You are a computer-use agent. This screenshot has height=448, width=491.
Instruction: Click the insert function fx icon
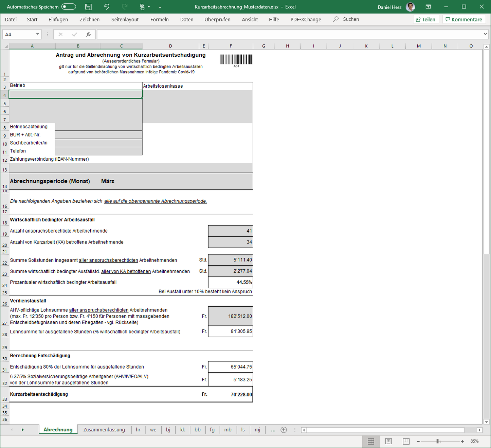click(x=88, y=34)
